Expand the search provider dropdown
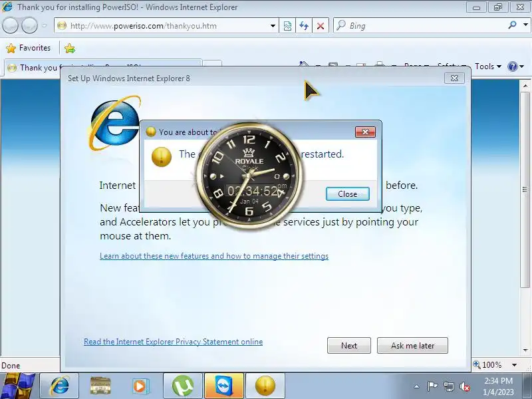 [x=525, y=25]
